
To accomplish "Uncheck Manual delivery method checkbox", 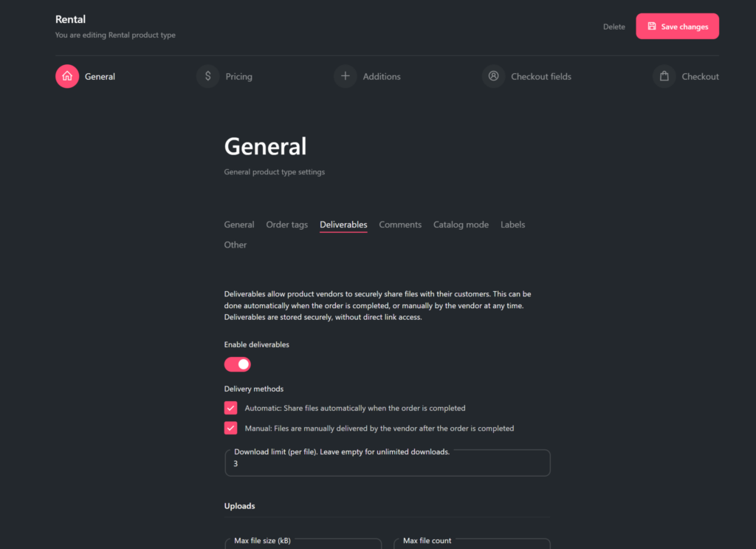I will pos(231,428).
